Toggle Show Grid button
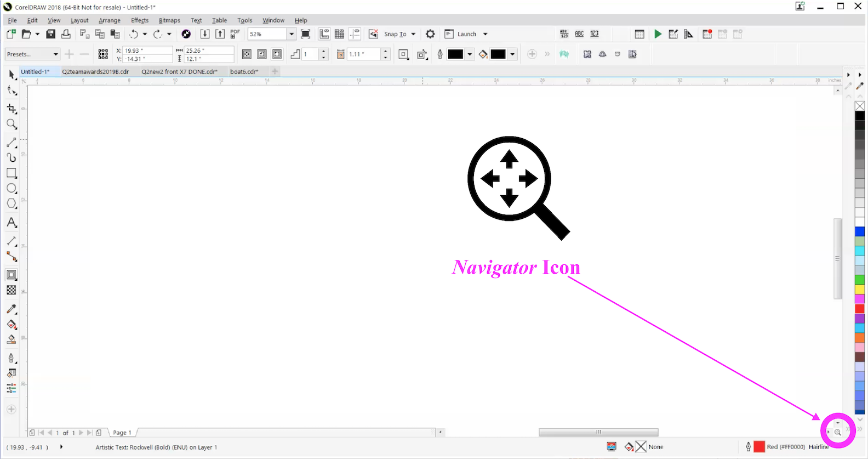Image resolution: width=868 pixels, height=459 pixels. tap(340, 34)
